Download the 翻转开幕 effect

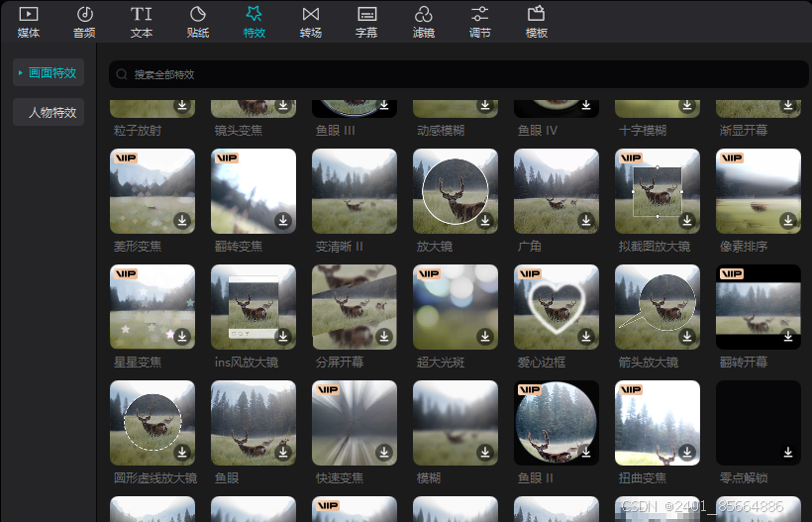coord(787,337)
